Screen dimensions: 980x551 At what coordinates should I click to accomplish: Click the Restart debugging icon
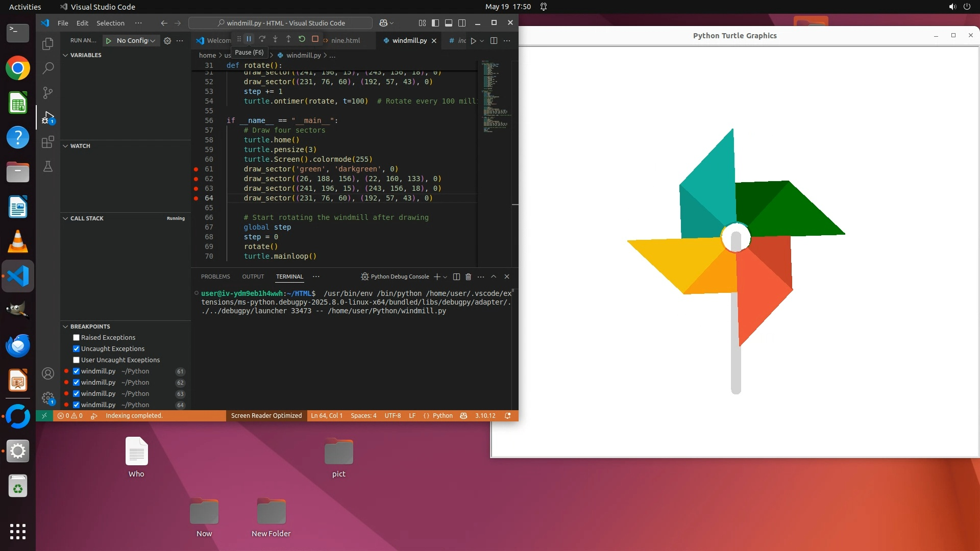pyautogui.click(x=302, y=39)
